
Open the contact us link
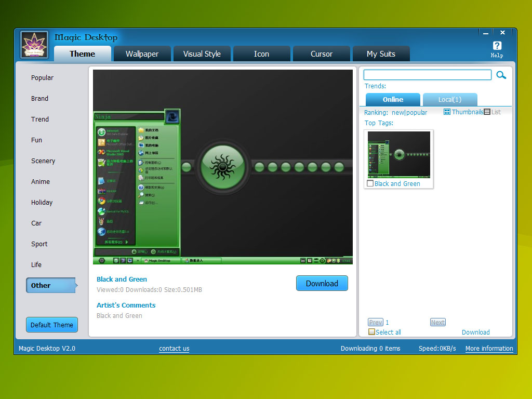174,348
